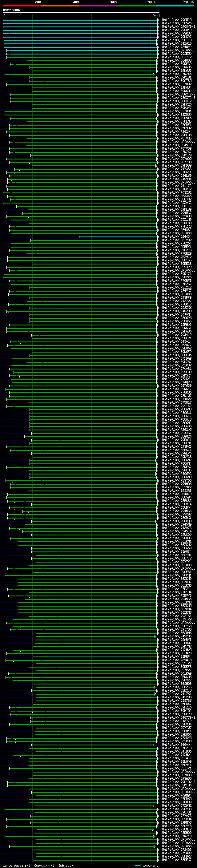
Task: Open hit UniRef100_Q9LKR7
Action: [x=177, y=37]
